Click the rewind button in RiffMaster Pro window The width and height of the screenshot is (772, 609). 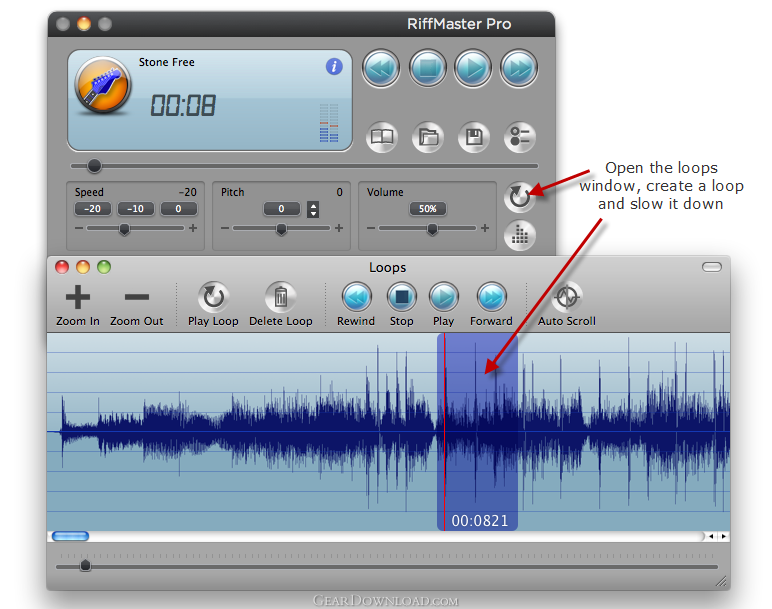[x=381, y=68]
